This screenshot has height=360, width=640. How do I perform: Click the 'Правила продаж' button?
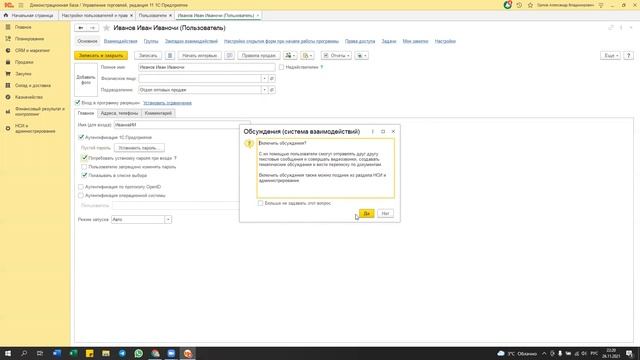point(259,56)
